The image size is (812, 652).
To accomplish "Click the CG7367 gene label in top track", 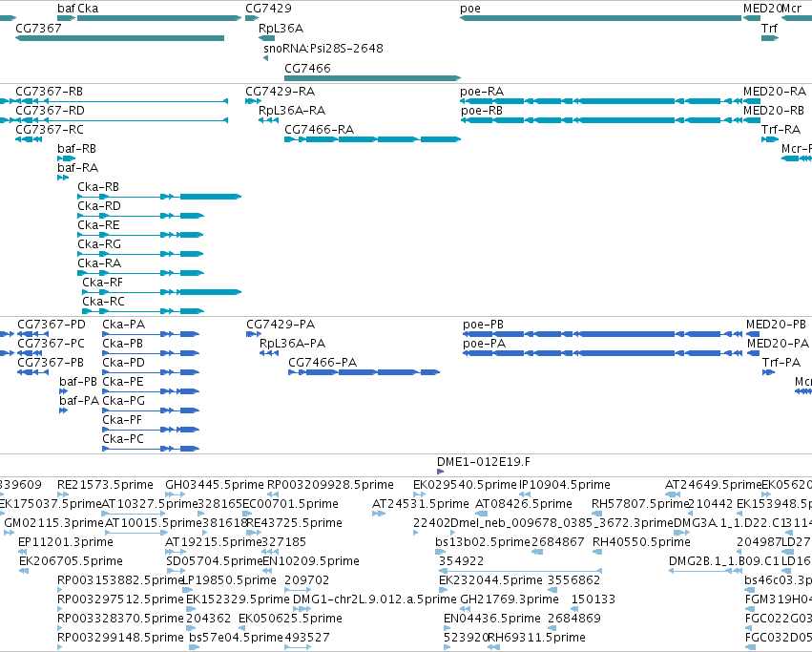I will (x=38, y=28).
